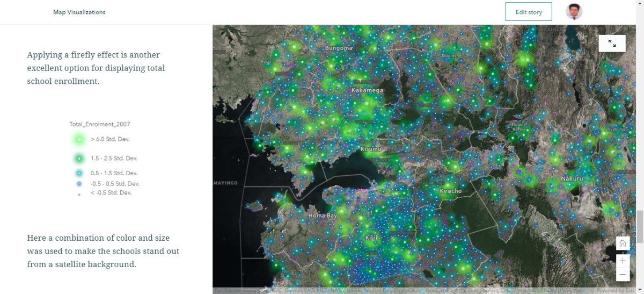Click the Kisumu label on the map
This screenshot has width=644, height=294.
point(372,149)
